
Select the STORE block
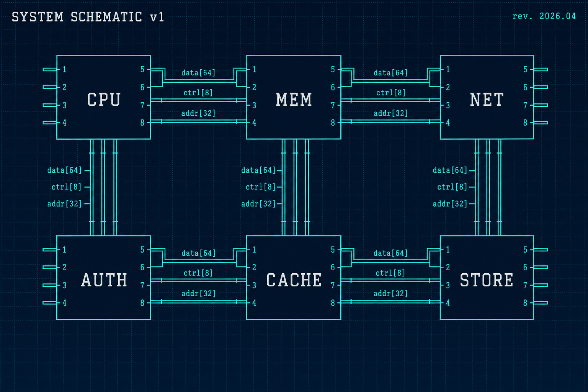[487, 278]
